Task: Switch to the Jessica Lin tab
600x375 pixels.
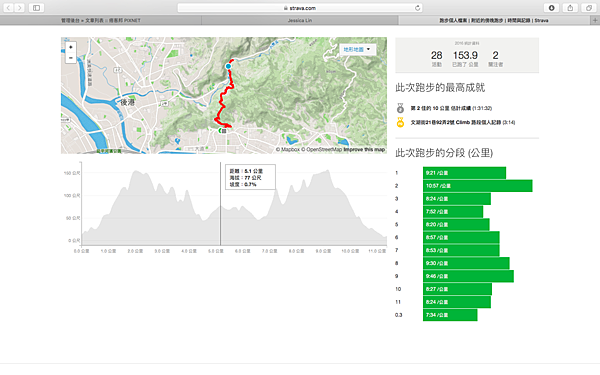Action: [x=300, y=20]
